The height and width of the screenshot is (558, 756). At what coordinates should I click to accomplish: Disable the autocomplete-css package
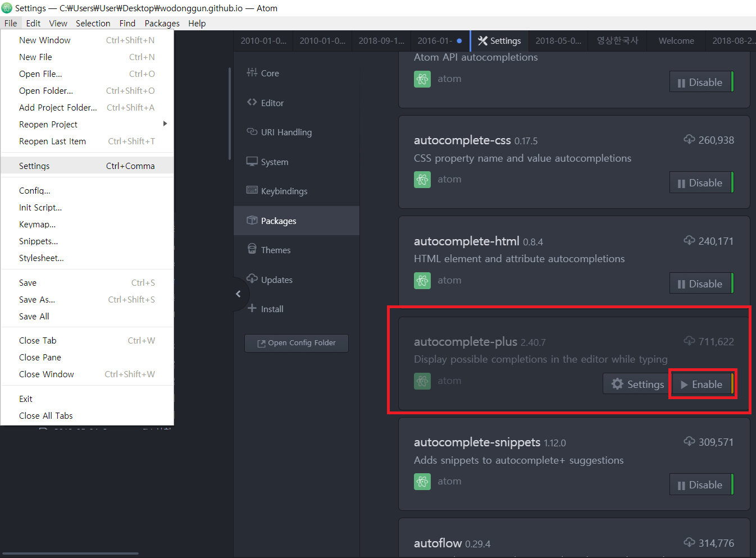tap(701, 182)
